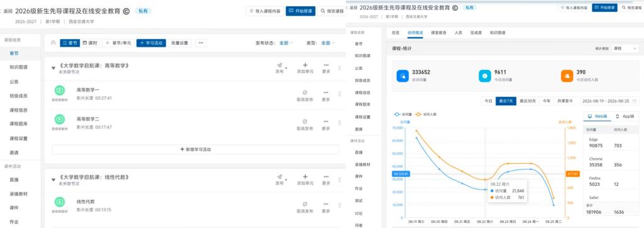Click 开始授课 in right statistics window
The height and width of the screenshot is (228, 644).
coord(604,8)
